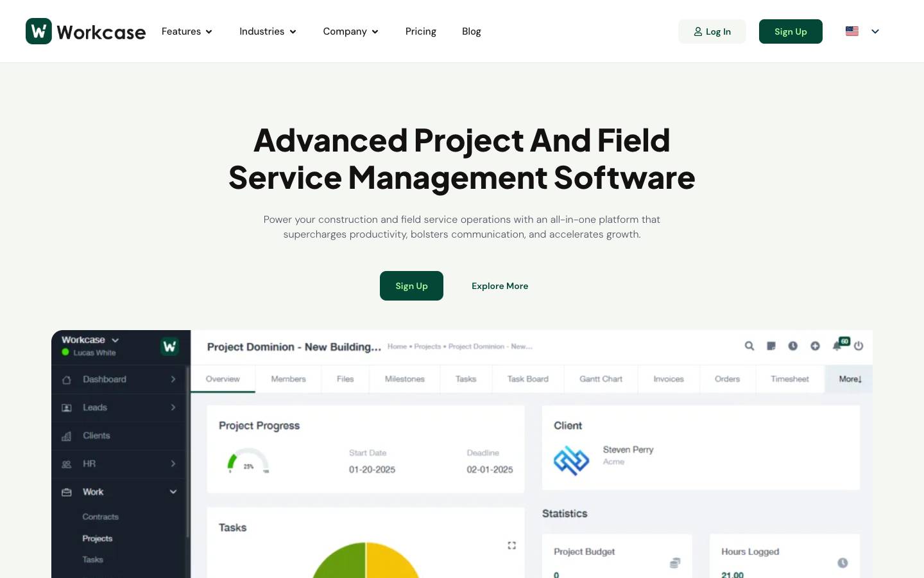The height and width of the screenshot is (578, 924).
Task: Switch to the Task Board tab
Action: pos(527,379)
